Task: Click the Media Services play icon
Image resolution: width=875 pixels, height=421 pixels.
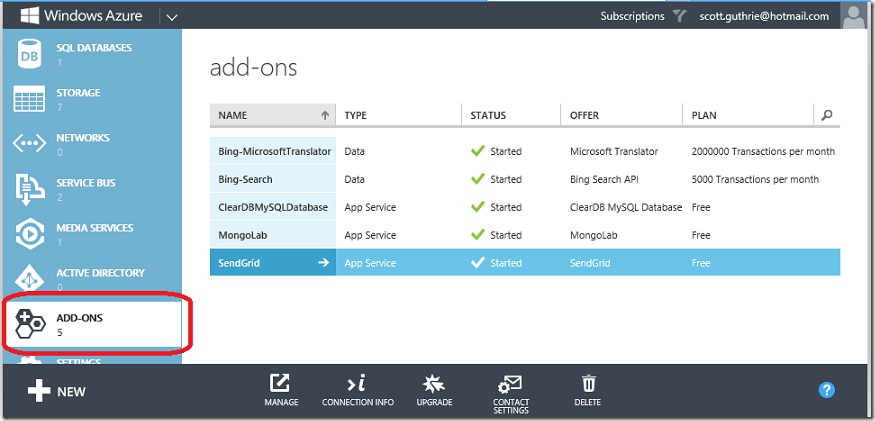Action: [29, 234]
